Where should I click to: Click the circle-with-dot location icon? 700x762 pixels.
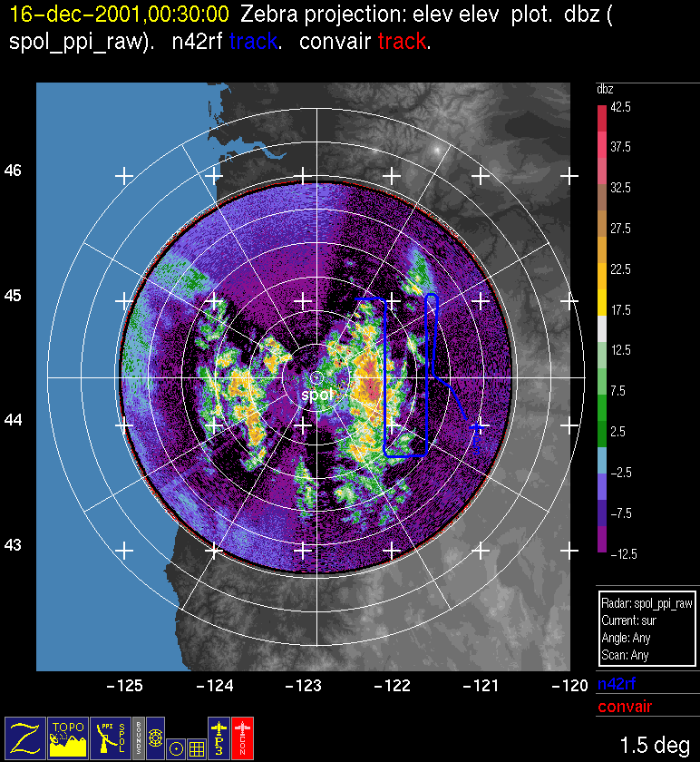[x=176, y=748]
